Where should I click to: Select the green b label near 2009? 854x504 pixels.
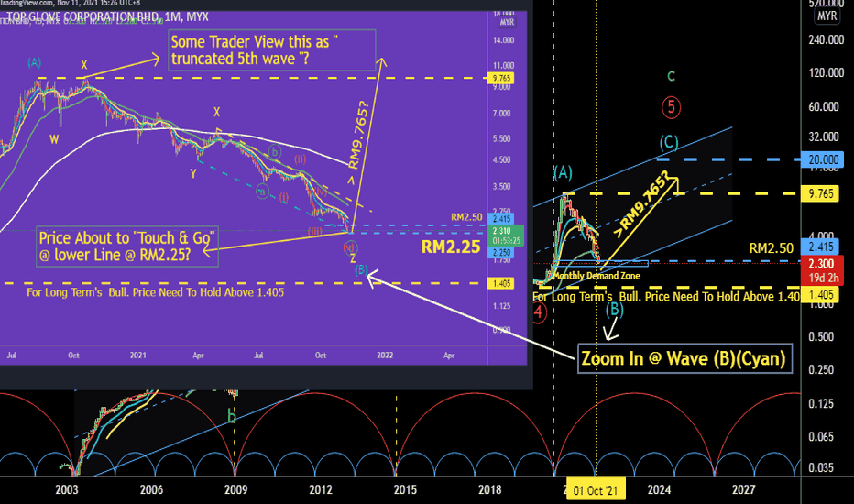232,418
